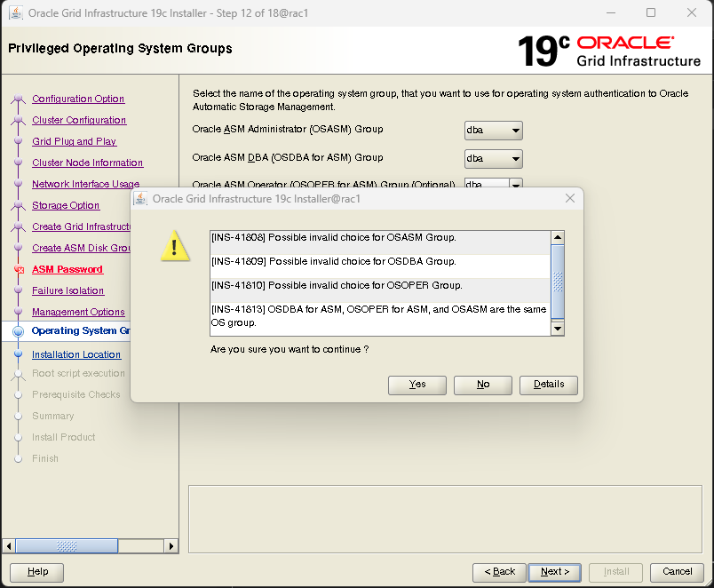Open Configuration Option step

(78, 99)
